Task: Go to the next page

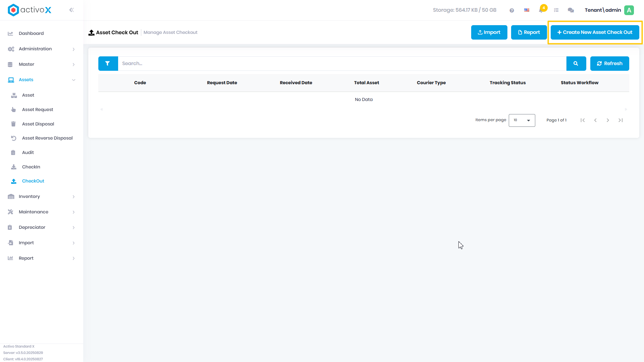Action: point(608,120)
